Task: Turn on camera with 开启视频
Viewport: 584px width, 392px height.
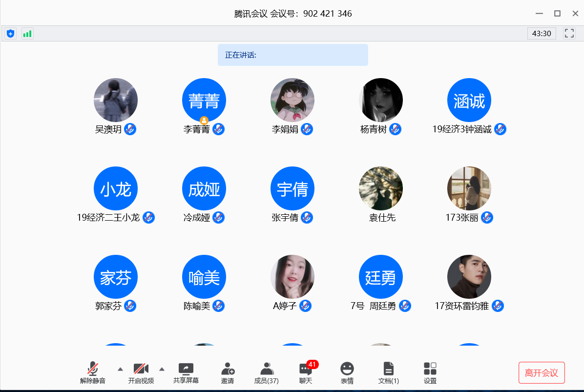Action: [141, 373]
